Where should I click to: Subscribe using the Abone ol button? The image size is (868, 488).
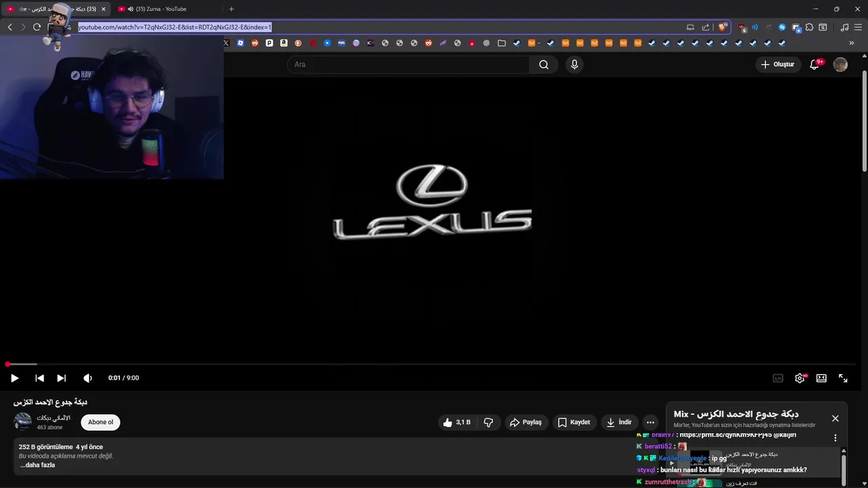[x=100, y=422]
